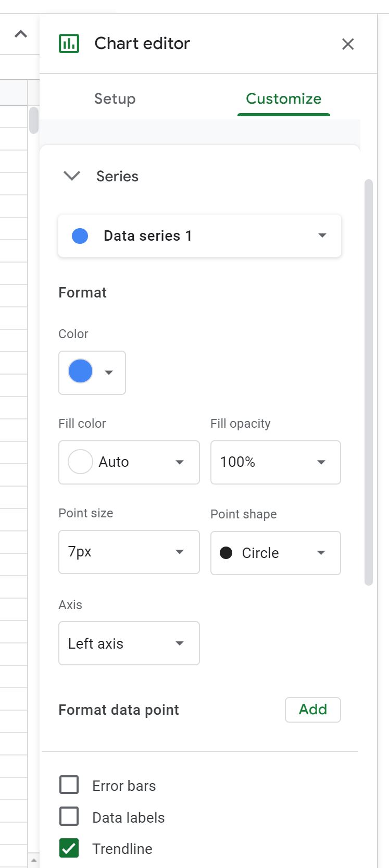
Task: Open the Data series 1 dropdown
Action: 200,236
